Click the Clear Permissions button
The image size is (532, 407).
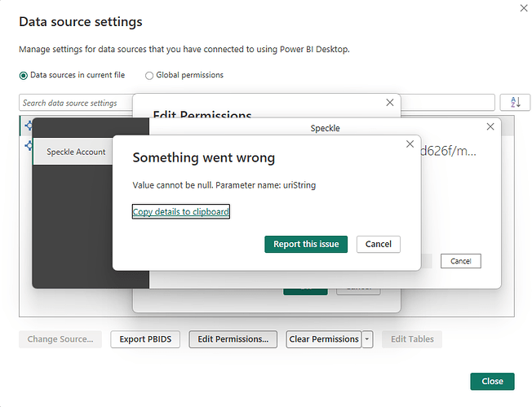[x=324, y=339]
